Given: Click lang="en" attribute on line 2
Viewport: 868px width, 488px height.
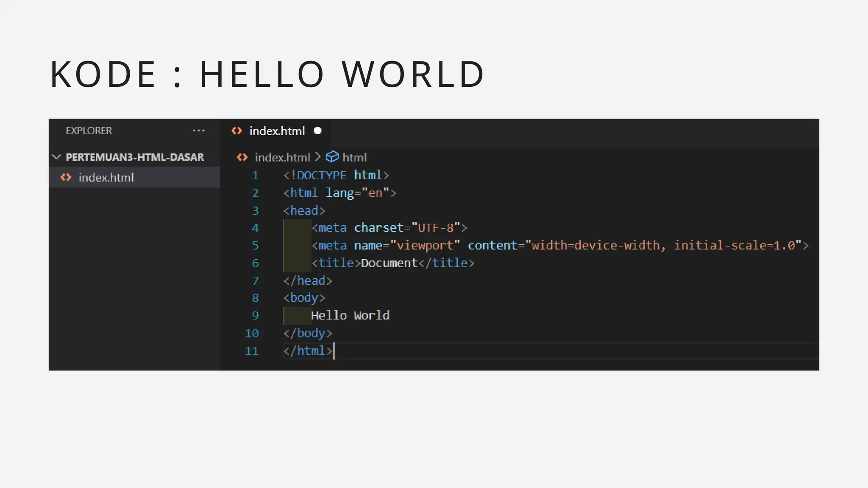Looking at the screenshot, I should pos(357,193).
